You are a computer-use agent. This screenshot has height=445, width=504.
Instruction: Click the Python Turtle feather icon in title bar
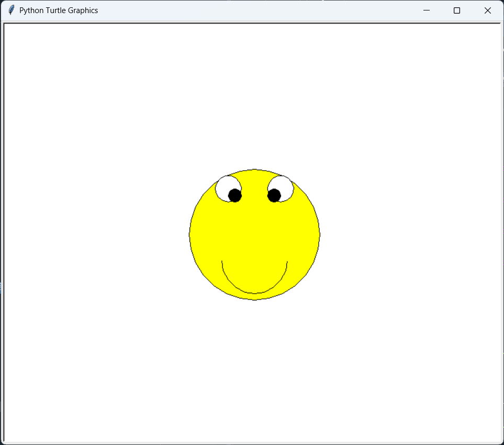click(11, 10)
